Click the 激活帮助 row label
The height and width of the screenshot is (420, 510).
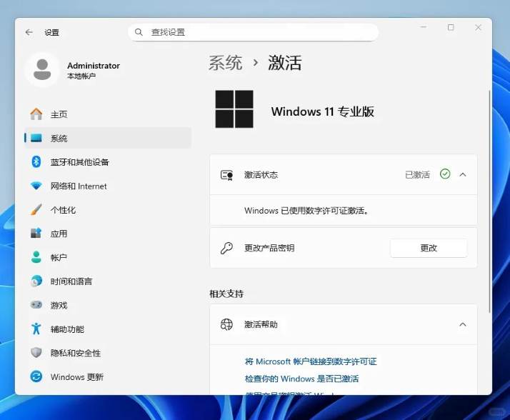(261, 324)
